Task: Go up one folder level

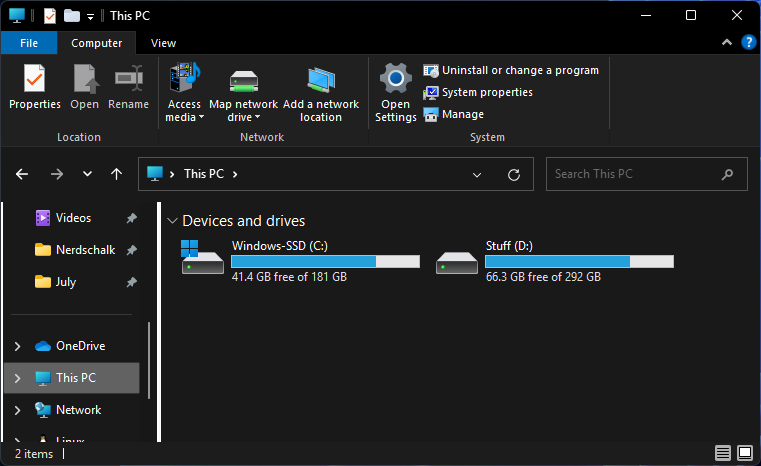Action: point(117,174)
